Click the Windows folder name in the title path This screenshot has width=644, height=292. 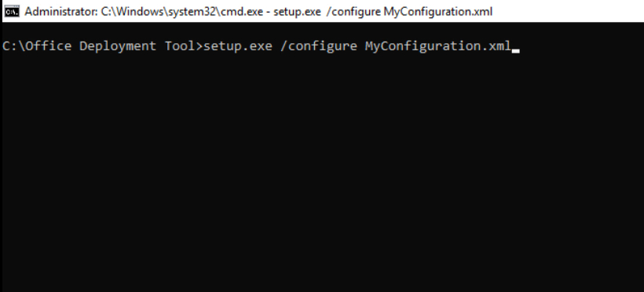[x=141, y=12]
